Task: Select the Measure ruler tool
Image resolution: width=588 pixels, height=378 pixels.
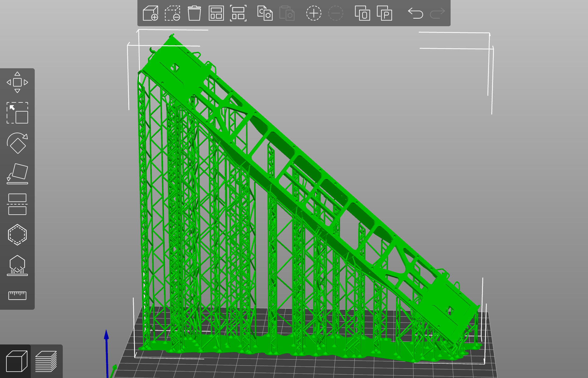Action: [17, 295]
